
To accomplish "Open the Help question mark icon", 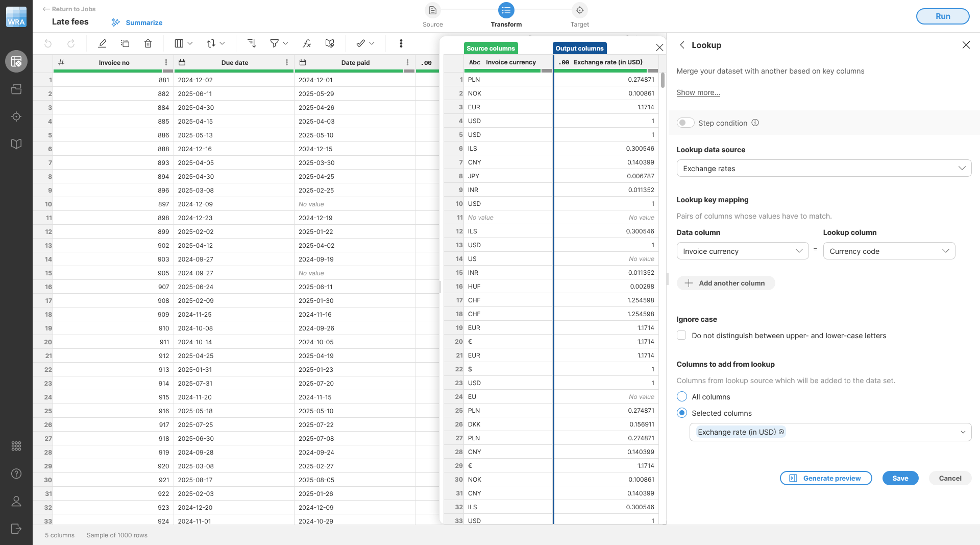I will (16, 473).
